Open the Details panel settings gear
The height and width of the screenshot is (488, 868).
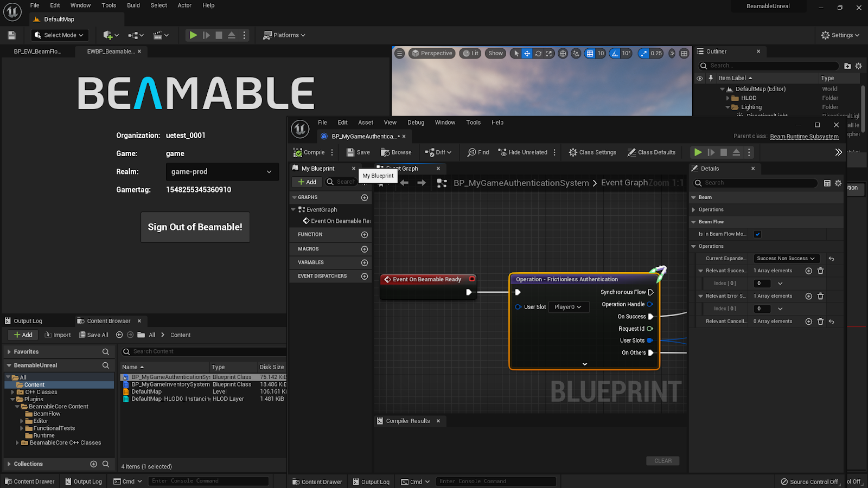(838, 183)
